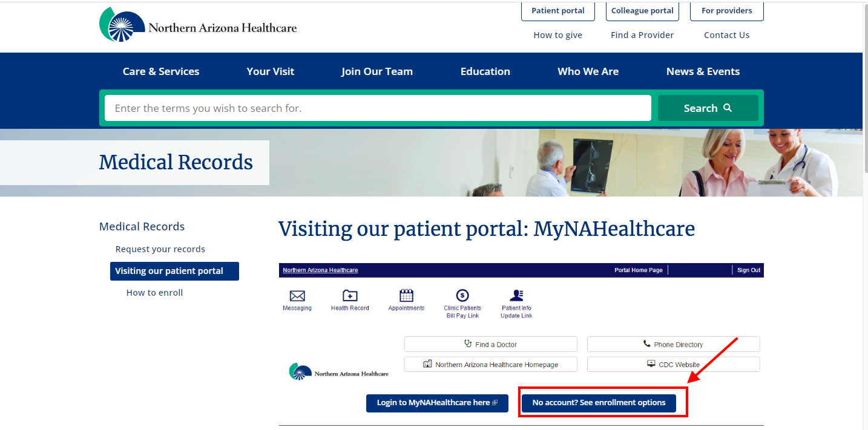Open Find a Provider link

[x=642, y=35]
